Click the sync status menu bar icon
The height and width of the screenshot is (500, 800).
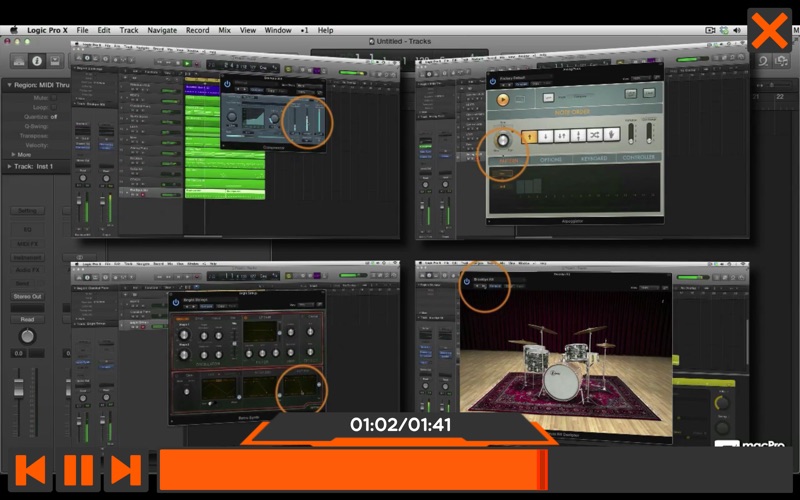pos(723,30)
